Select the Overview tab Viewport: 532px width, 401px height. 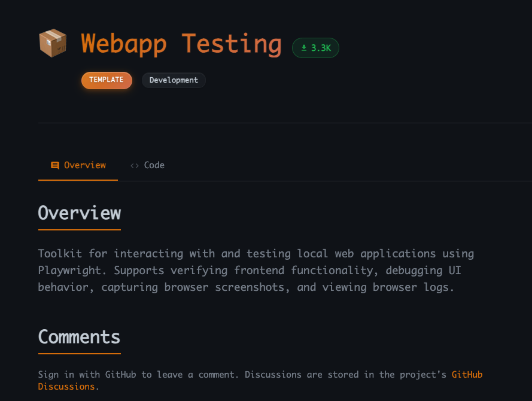(x=78, y=165)
